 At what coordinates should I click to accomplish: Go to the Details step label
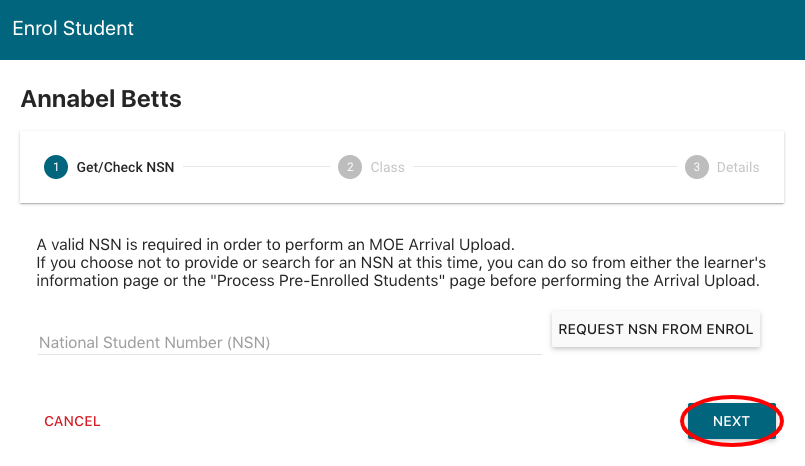737,167
